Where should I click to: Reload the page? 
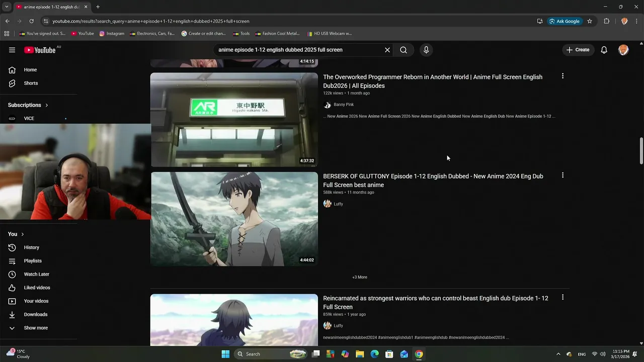pyautogui.click(x=31, y=21)
